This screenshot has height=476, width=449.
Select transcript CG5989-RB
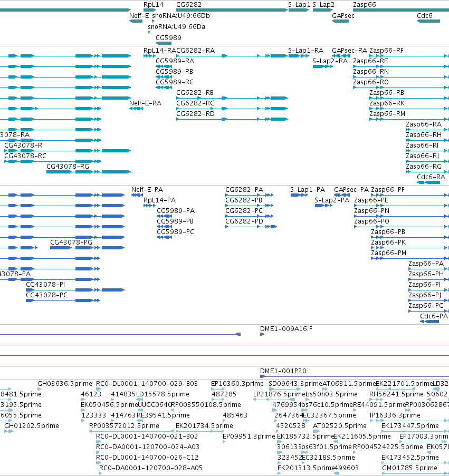click(x=174, y=72)
